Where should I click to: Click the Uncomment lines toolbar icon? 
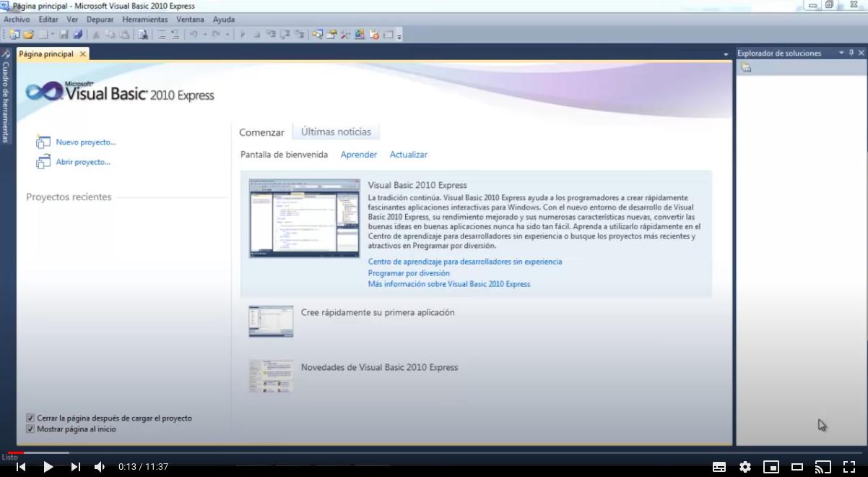click(175, 34)
